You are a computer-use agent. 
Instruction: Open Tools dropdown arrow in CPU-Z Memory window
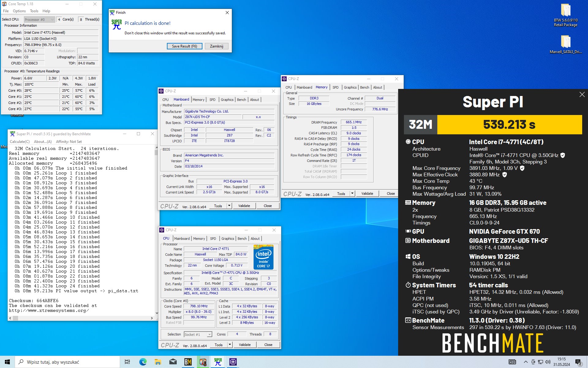point(352,194)
